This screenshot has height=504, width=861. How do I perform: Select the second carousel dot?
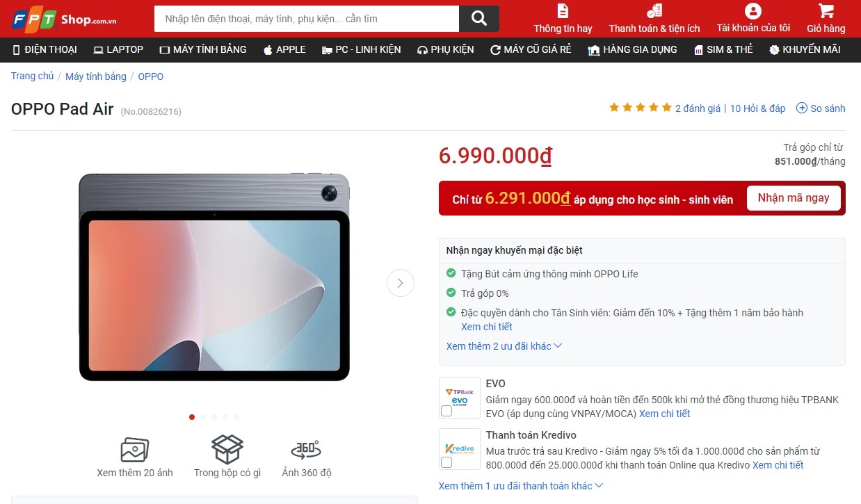click(x=203, y=417)
